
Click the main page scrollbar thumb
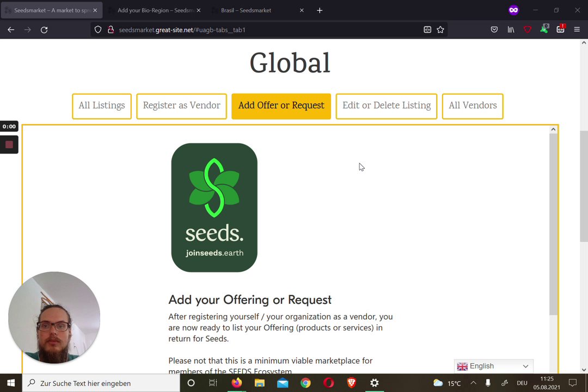pos(584,186)
